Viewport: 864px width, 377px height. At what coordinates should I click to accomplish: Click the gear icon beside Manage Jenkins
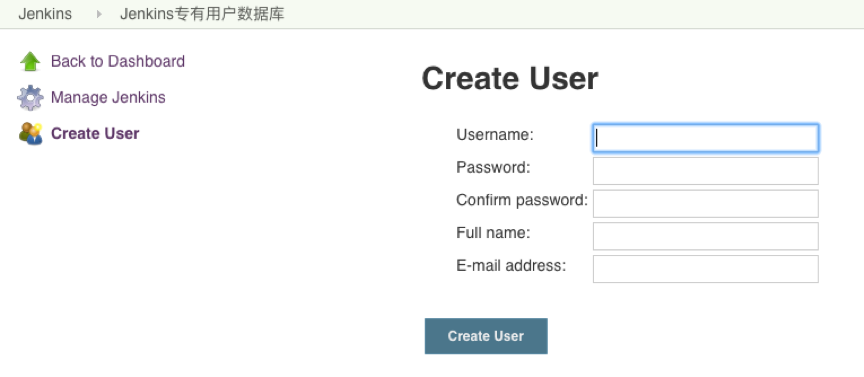click(x=30, y=98)
